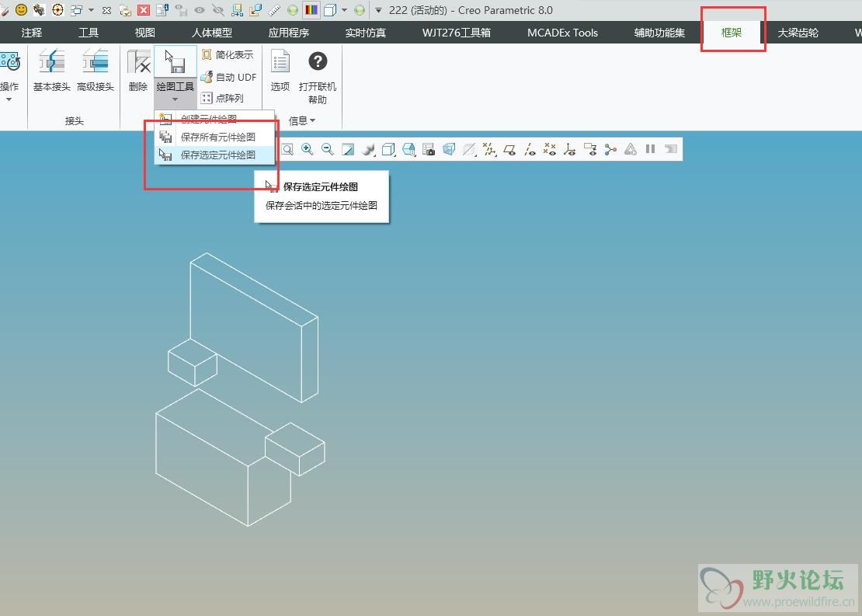862x616 pixels.
Task: Switch to the MCADEx Tools tab
Action: point(562,33)
